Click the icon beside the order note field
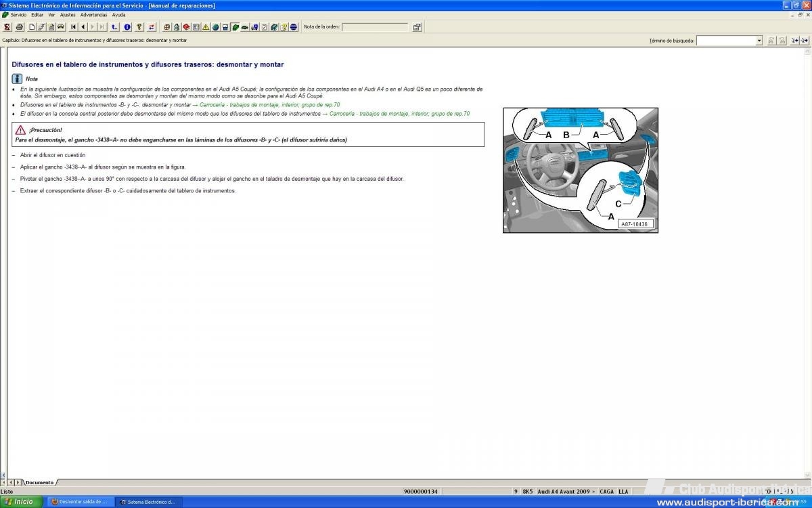The image size is (812, 508). (417, 27)
